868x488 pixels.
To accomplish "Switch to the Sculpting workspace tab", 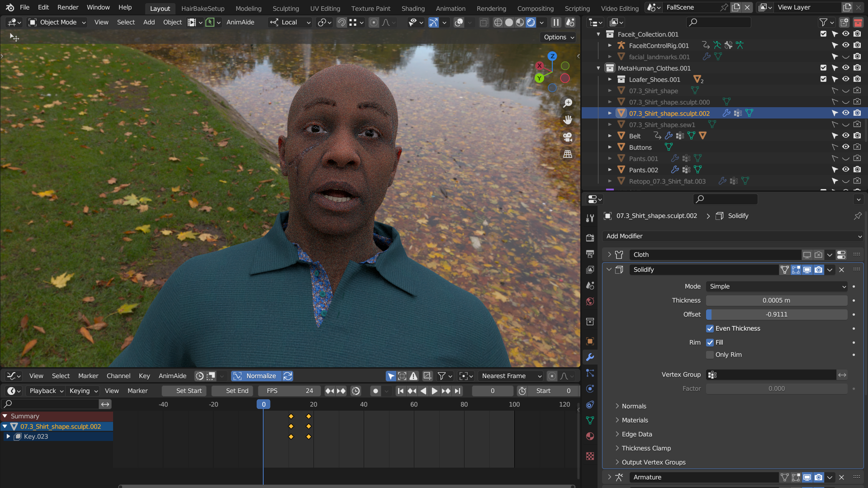I will (285, 8).
